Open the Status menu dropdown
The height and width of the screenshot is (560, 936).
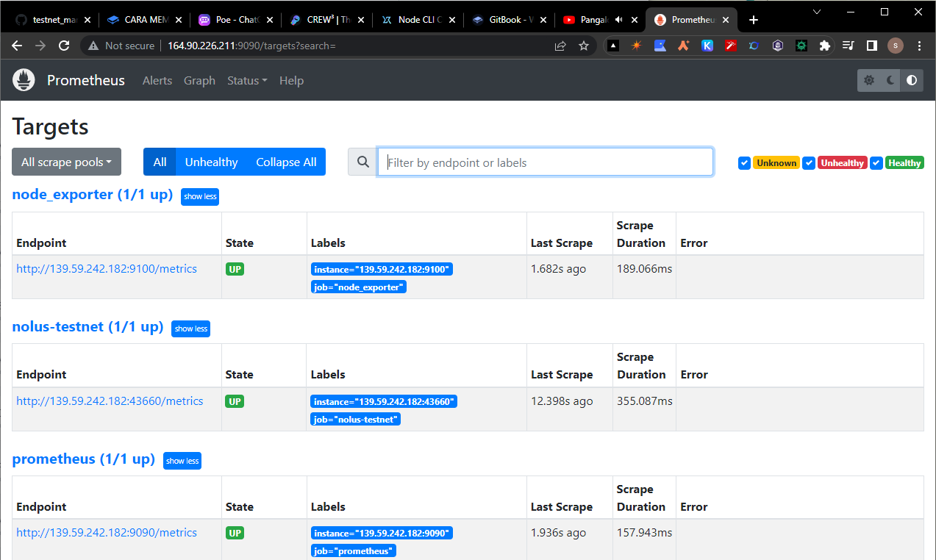pos(246,80)
